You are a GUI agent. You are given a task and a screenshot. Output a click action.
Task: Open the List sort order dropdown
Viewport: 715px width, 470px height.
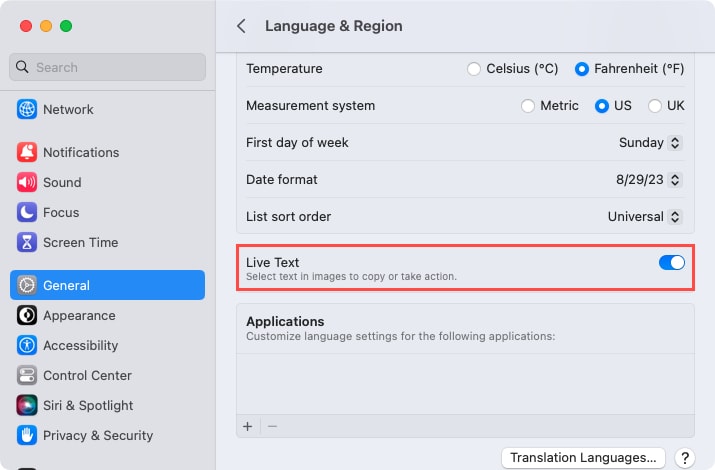click(x=645, y=217)
